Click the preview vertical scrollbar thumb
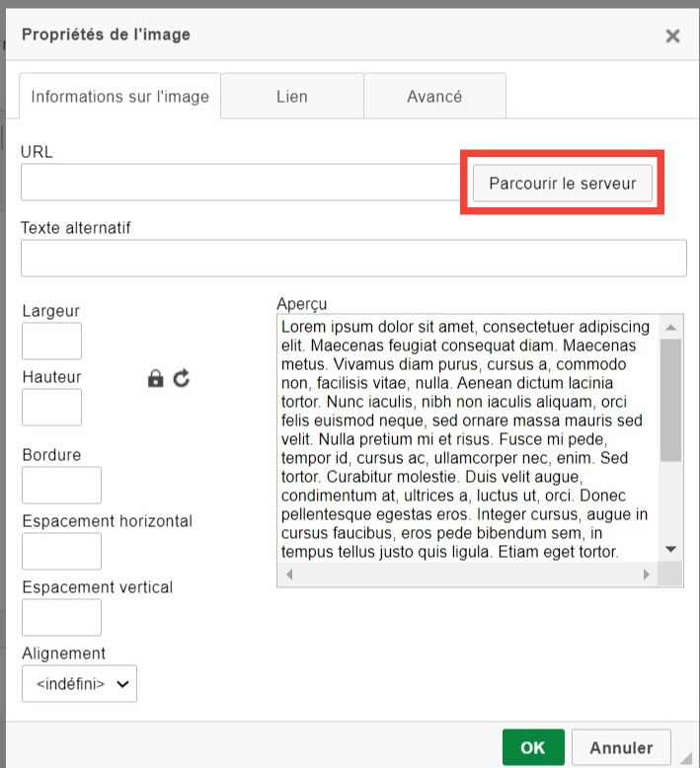 click(670, 400)
